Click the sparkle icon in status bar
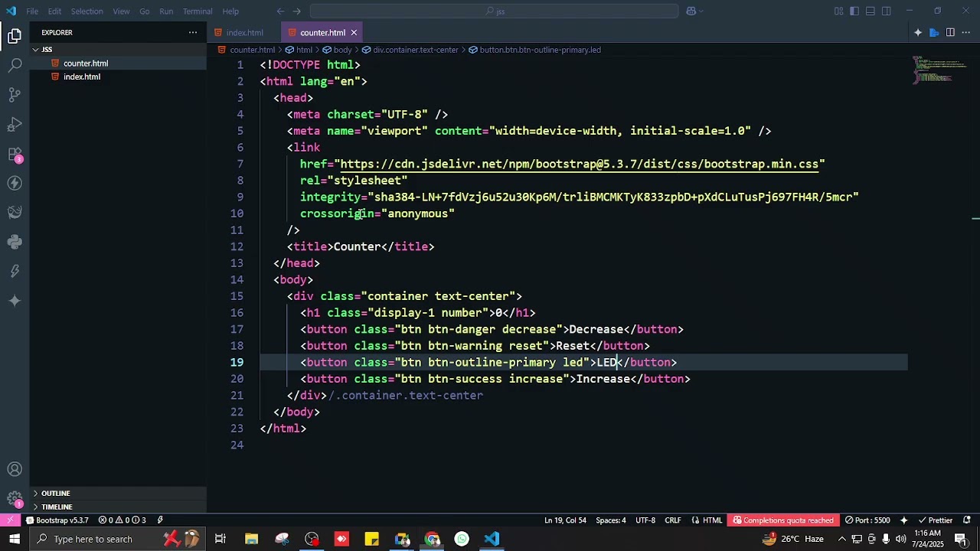 coord(904,520)
